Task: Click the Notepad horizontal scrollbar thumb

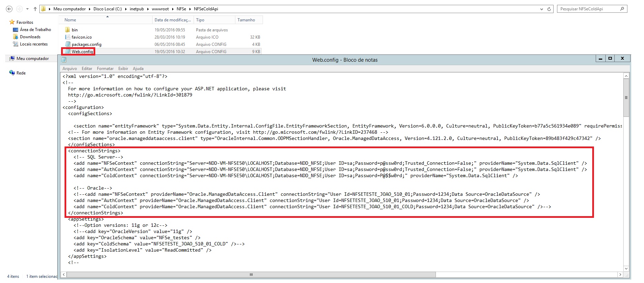Action: (251, 275)
